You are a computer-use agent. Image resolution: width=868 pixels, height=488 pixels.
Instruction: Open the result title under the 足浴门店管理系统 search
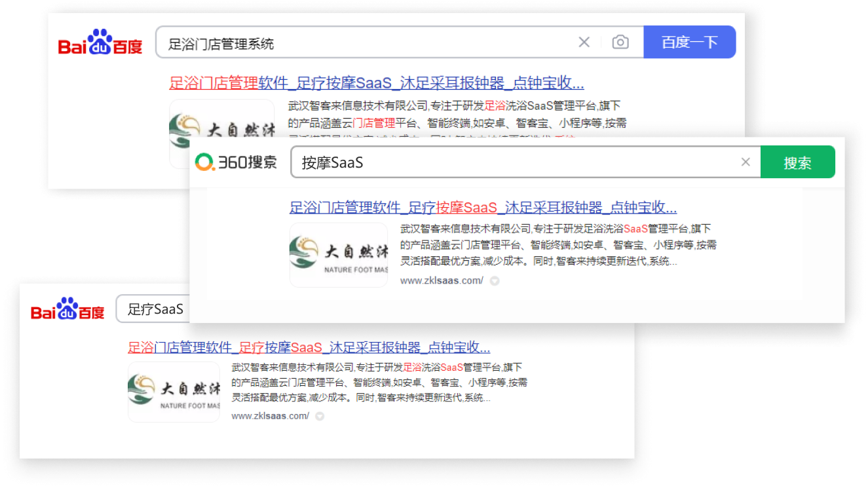[x=376, y=83]
